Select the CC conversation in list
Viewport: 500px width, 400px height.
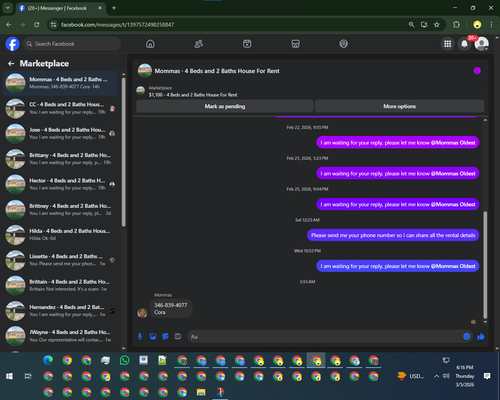tap(61, 108)
